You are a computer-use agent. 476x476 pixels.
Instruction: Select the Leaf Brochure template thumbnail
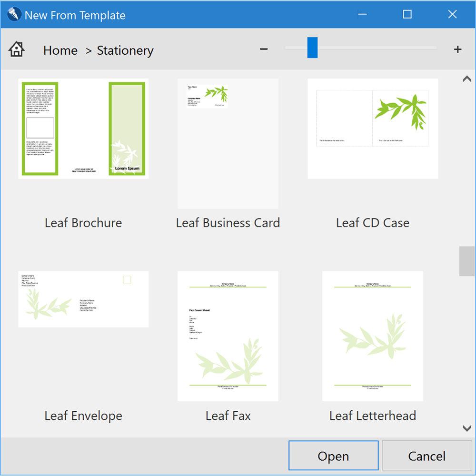pos(83,129)
